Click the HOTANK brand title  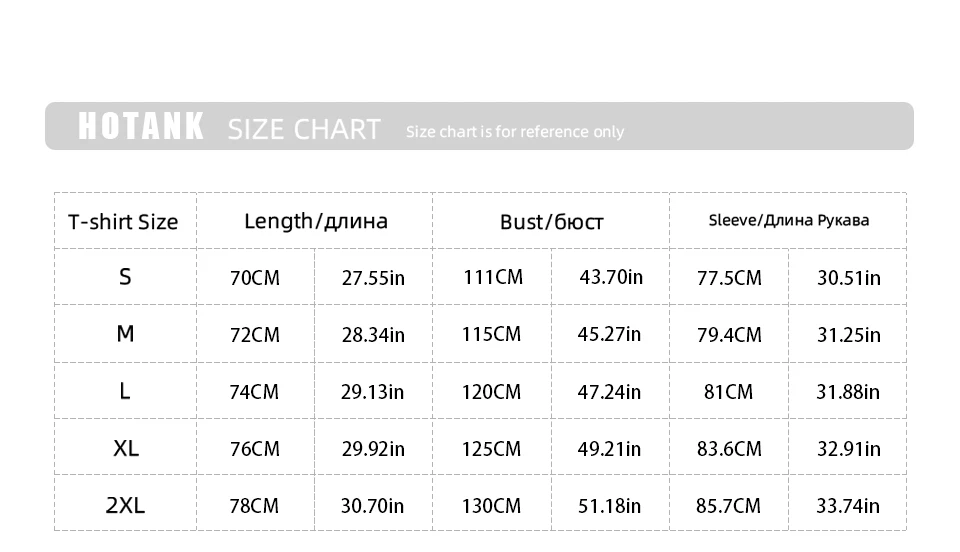[141, 127]
